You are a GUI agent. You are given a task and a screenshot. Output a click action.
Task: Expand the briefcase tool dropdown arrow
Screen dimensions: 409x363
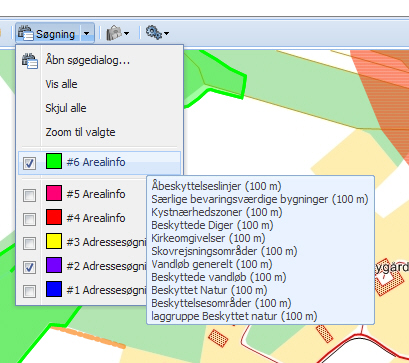[x=126, y=33]
